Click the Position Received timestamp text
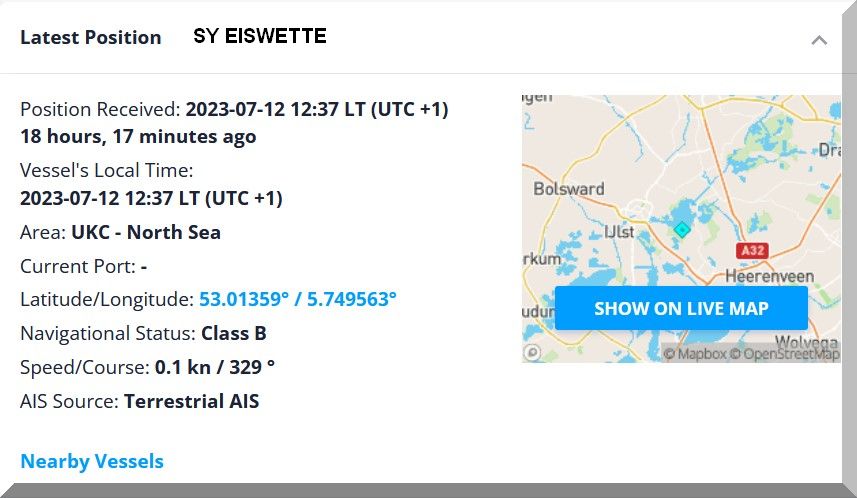 pyautogui.click(x=317, y=109)
